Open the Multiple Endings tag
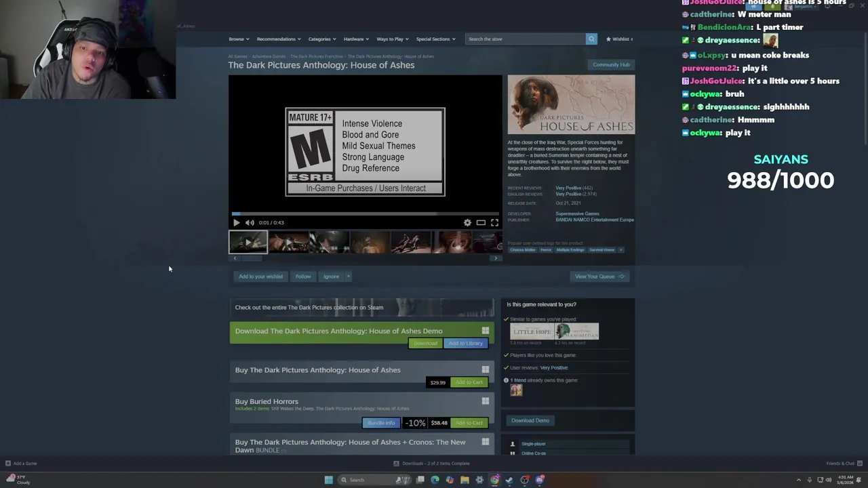The width and height of the screenshot is (868, 488). (x=570, y=250)
